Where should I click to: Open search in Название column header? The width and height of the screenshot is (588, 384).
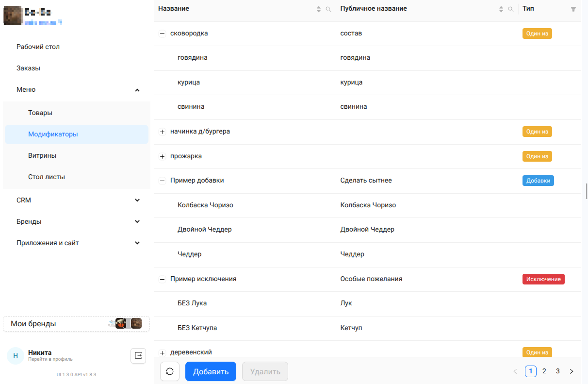pos(328,9)
